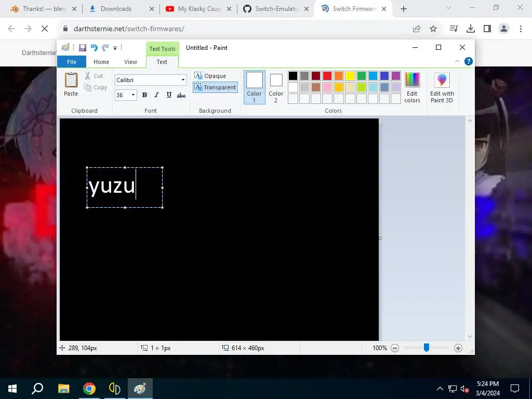
Task: Switch to the View ribbon tab
Action: point(130,62)
